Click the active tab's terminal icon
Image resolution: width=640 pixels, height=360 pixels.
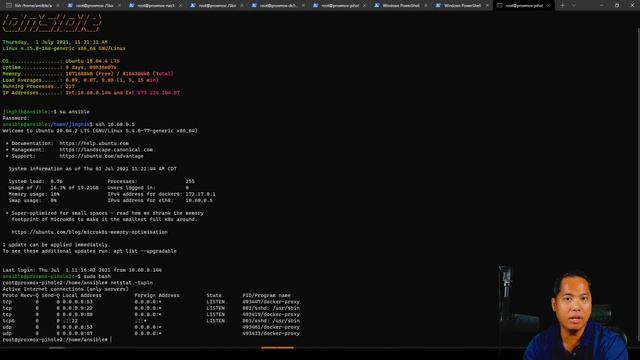(500, 6)
